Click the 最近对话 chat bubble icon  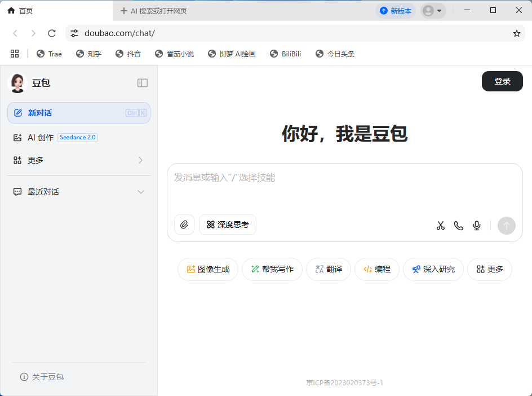pos(17,192)
